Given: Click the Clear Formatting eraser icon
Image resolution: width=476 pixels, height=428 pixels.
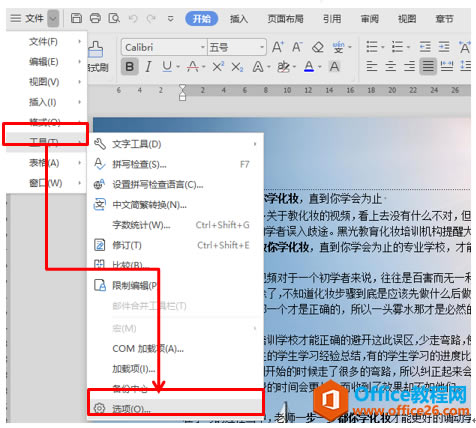Looking at the screenshot, I should [318, 47].
